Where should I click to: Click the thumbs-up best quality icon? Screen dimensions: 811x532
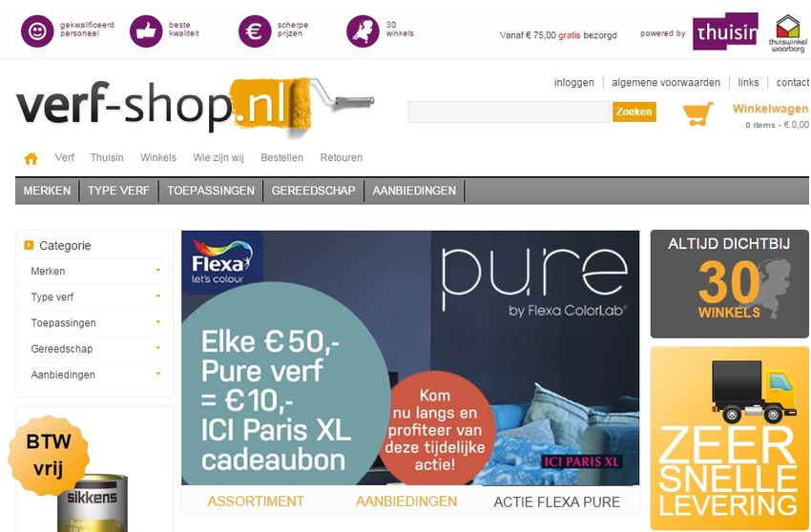tap(146, 31)
